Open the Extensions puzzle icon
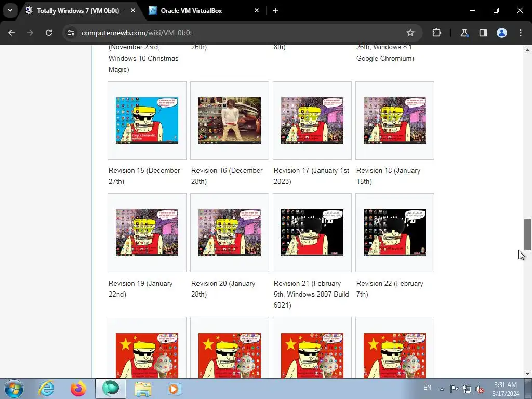Screen dimensions: 532x399 click(436, 33)
